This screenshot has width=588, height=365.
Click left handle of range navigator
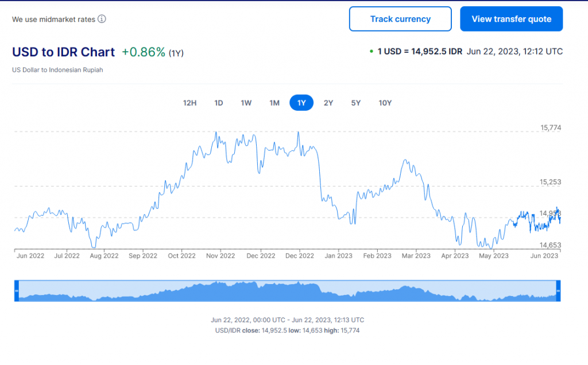pyautogui.click(x=17, y=291)
